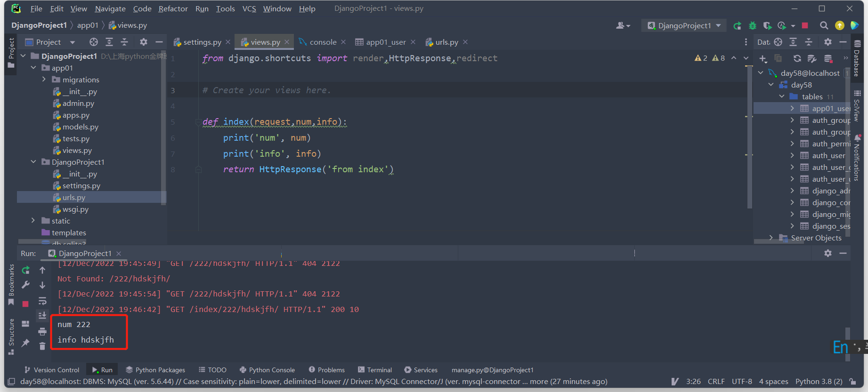
Task: Open the Python Packages tool window
Action: click(155, 370)
